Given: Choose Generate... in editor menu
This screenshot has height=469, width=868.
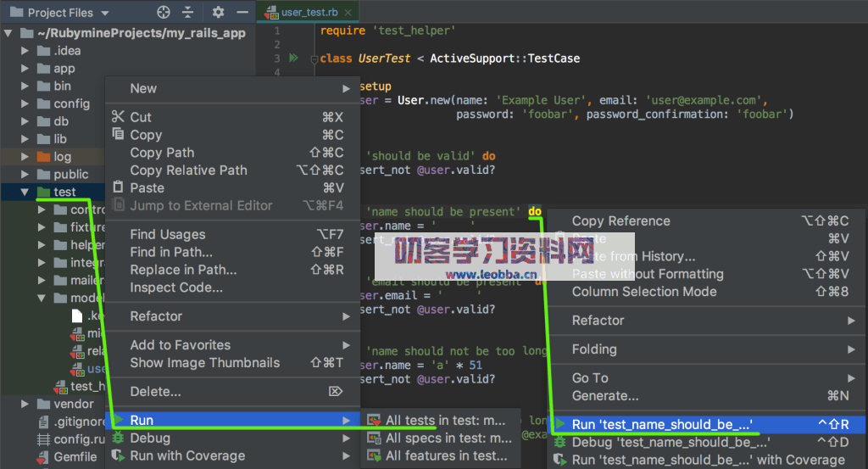Looking at the screenshot, I should pyautogui.click(x=707, y=396).
